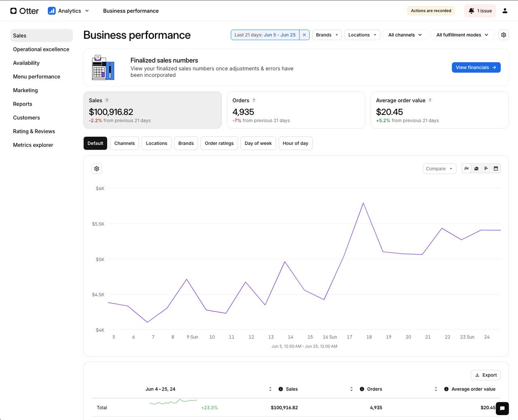Image resolution: width=518 pixels, height=420 pixels.
Task: Open the All channels dropdown
Action: (405, 35)
